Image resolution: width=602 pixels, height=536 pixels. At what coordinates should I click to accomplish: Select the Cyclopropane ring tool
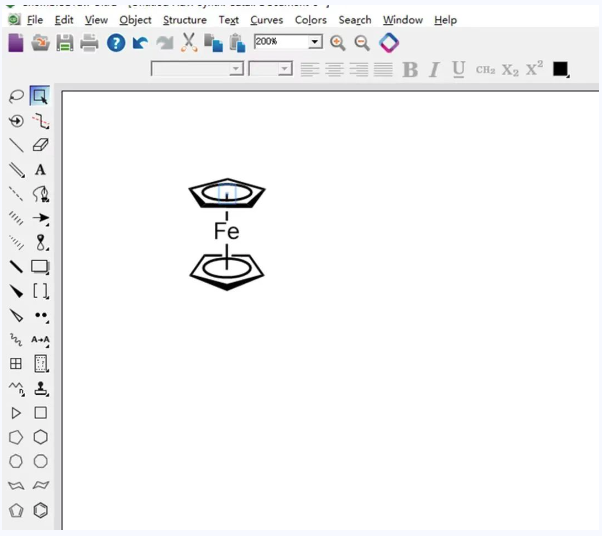click(16, 413)
